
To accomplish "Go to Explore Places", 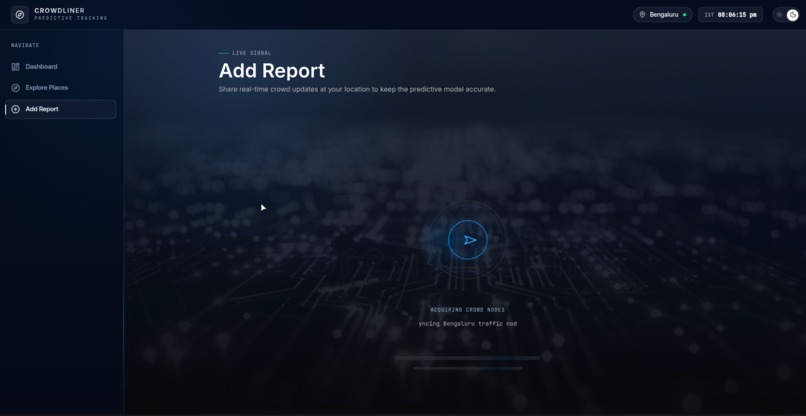I will click(x=60, y=88).
